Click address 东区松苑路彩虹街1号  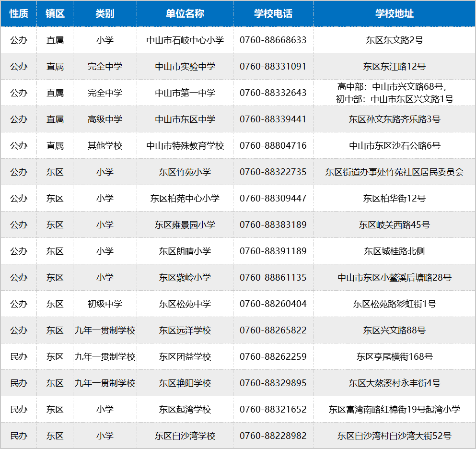(395, 305)
